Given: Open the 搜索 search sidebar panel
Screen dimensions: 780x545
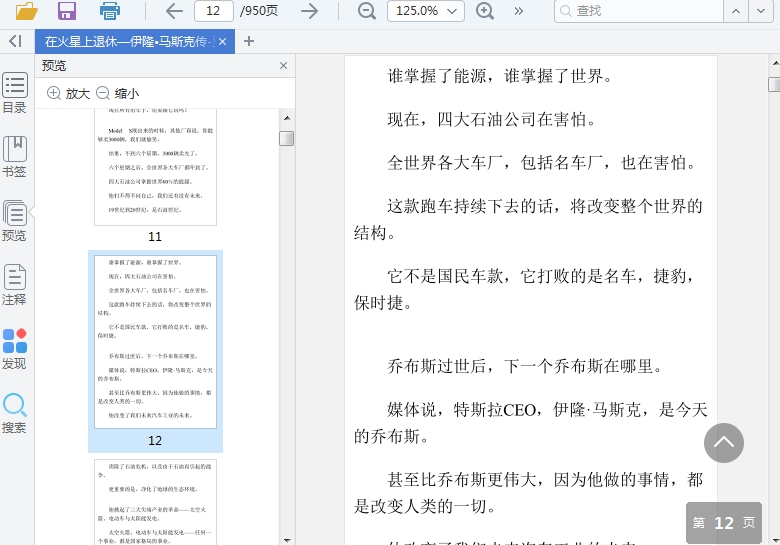Looking at the screenshot, I should [14, 413].
